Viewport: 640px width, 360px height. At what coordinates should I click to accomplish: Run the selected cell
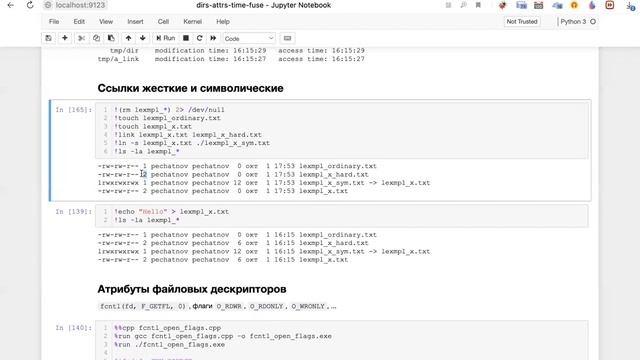[165, 38]
